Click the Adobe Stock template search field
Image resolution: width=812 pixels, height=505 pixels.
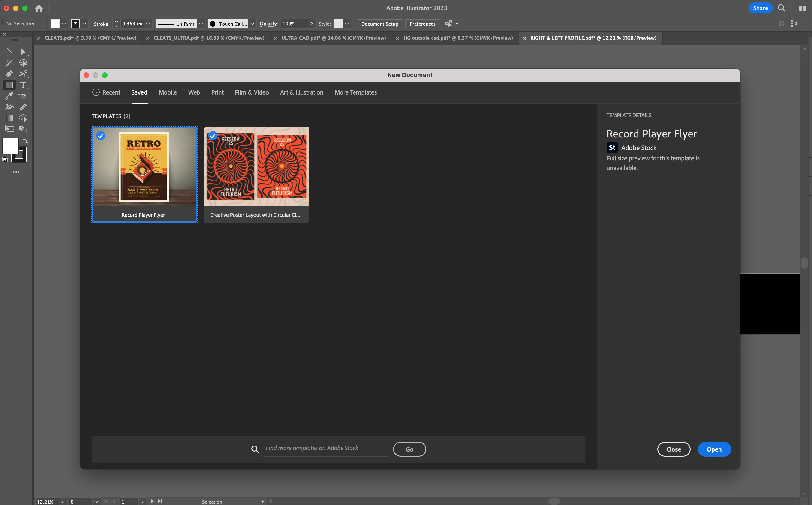325,448
